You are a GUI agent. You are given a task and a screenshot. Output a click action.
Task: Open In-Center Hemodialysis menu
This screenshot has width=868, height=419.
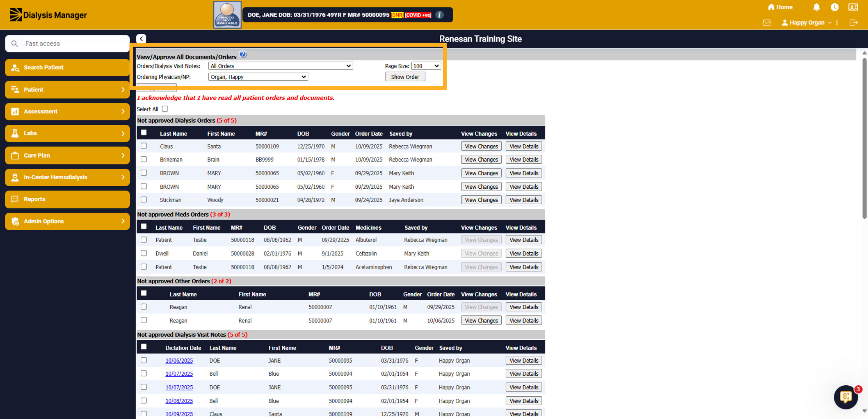(x=67, y=177)
